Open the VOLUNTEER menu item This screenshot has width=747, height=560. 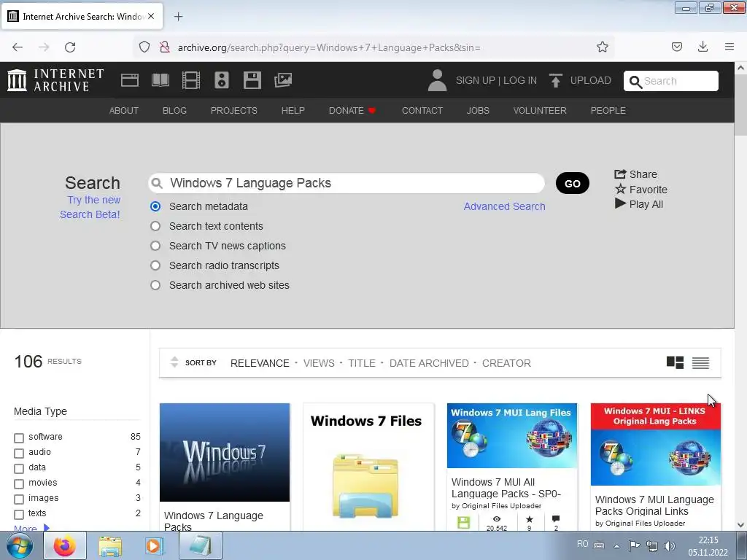point(540,111)
